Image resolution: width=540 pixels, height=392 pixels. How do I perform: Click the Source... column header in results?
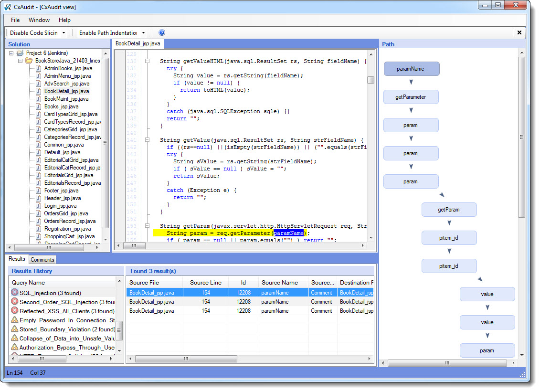323,283
